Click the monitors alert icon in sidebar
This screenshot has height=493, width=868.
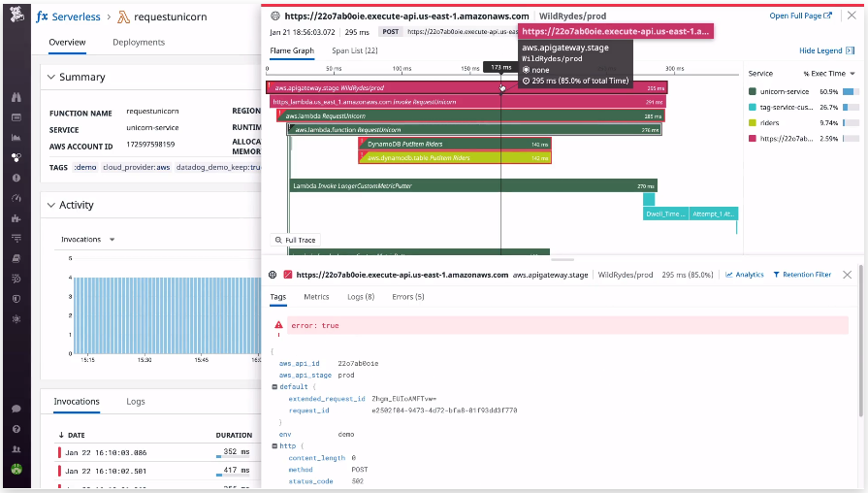click(16, 178)
